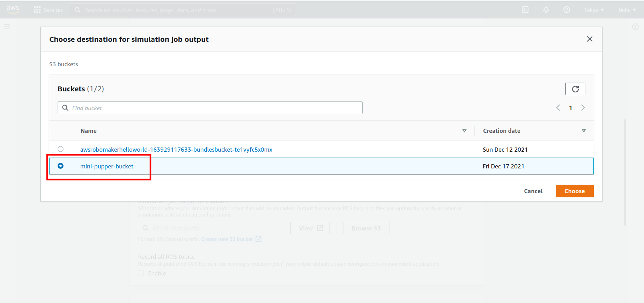Open the info panel icon at right
This screenshot has height=303, width=644.
635,27
